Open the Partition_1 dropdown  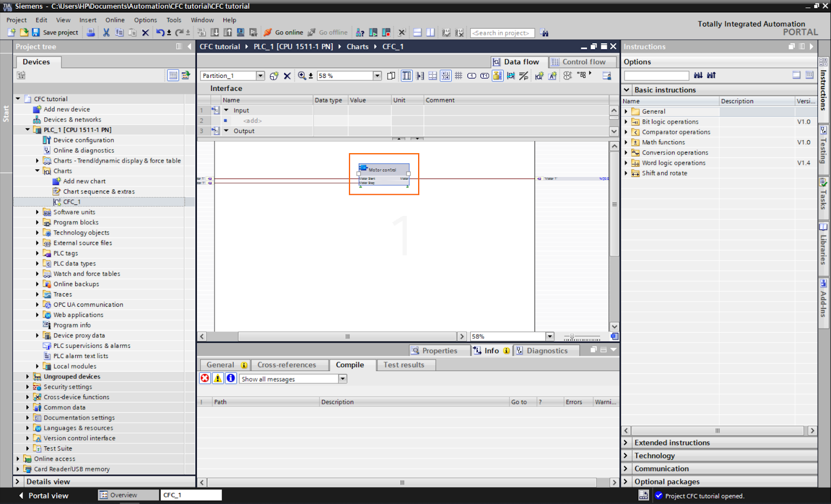pos(261,75)
